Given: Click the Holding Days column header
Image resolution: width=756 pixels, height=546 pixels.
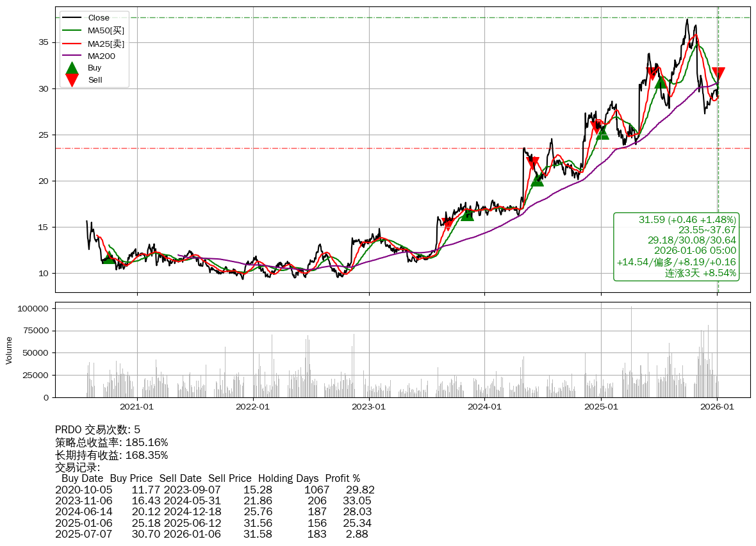Looking at the screenshot, I should coord(288,478).
